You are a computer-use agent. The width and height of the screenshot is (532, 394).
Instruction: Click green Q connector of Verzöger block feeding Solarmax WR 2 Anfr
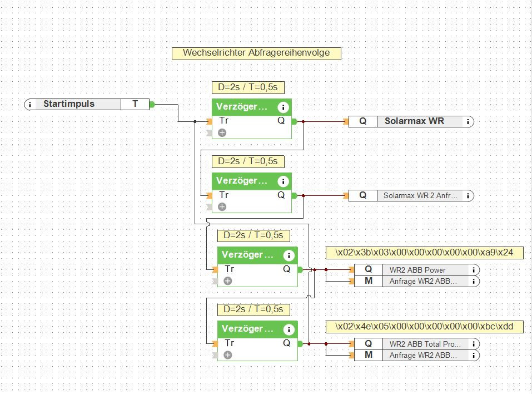click(294, 196)
